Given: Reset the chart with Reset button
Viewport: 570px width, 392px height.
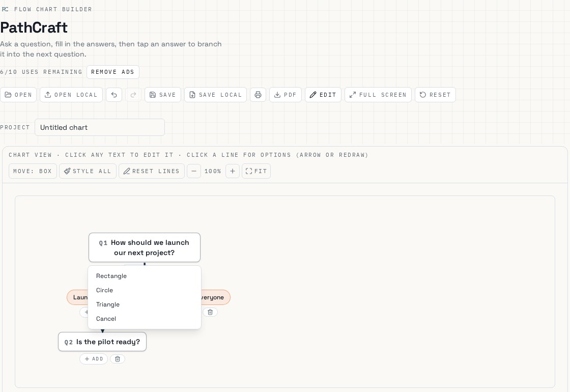Looking at the screenshot, I should pos(435,95).
